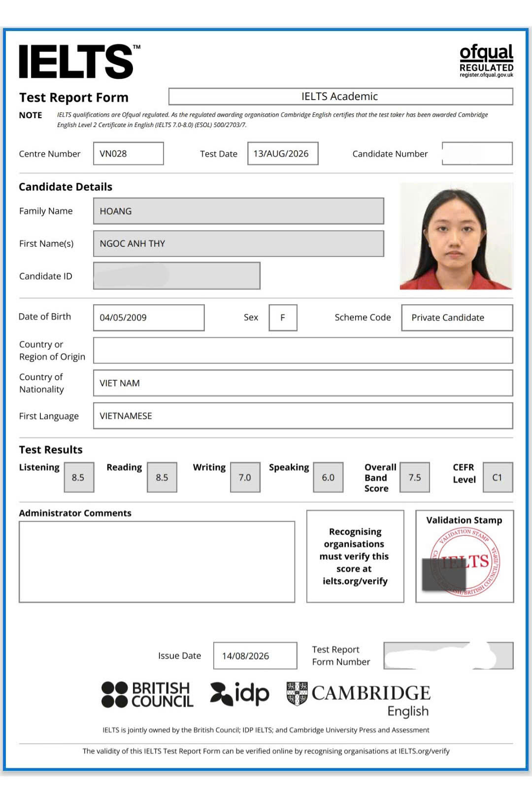The width and height of the screenshot is (532, 812).
Task: Click the Administrator Comments box
Action: click(157, 562)
